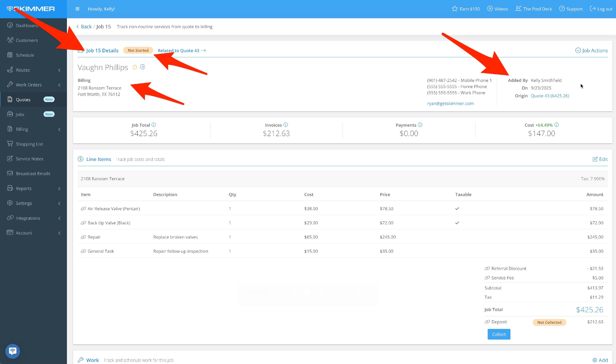
Task: Go to Jobs in the sidebar
Action: pos(20,114)
